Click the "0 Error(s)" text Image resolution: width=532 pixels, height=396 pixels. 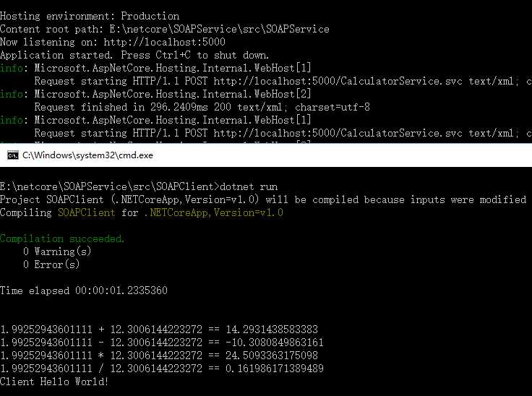[x=51, y=264]
